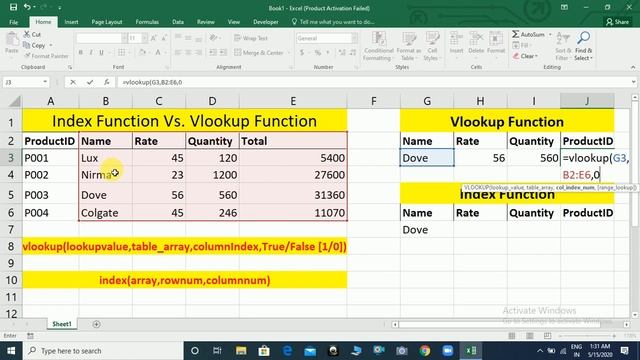Screen dimensions: 640x360
Task: Select cell containing Colgate
Action: point(105,213)
